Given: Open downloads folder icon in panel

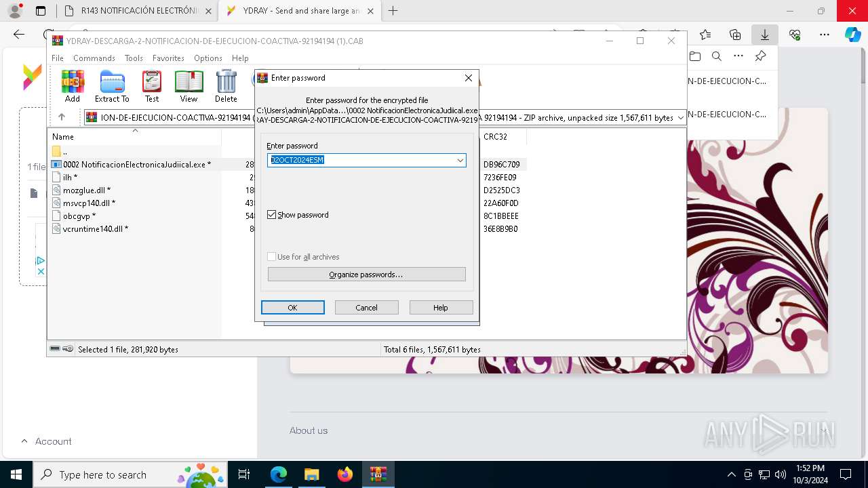Looking at the screenshot, I should [x=695, y=56].
